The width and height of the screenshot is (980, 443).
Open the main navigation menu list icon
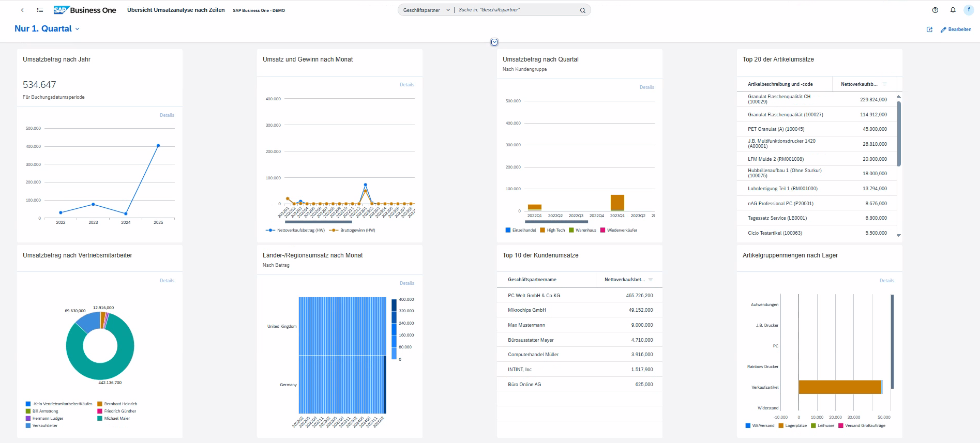pos(40,10)
